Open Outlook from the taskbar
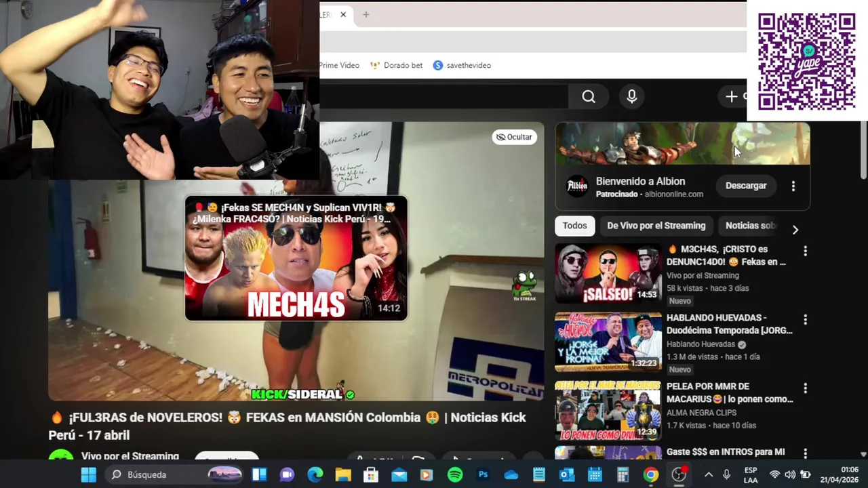 click(567, 475)
